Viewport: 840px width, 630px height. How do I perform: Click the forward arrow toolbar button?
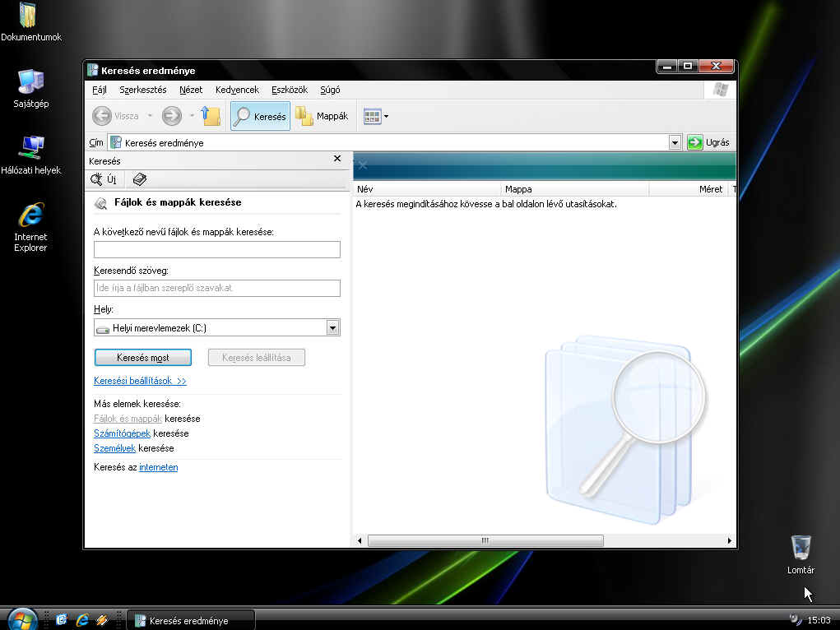point(171,116)
